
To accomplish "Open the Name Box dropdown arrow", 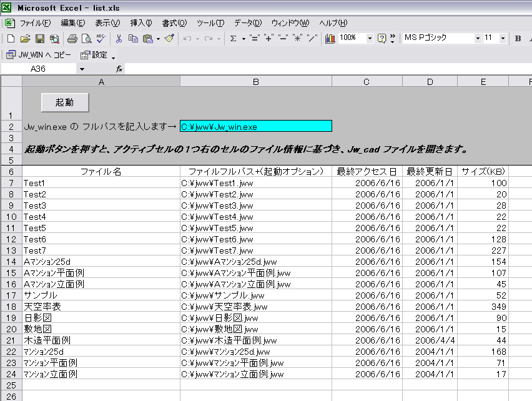I will pos(82,69).
